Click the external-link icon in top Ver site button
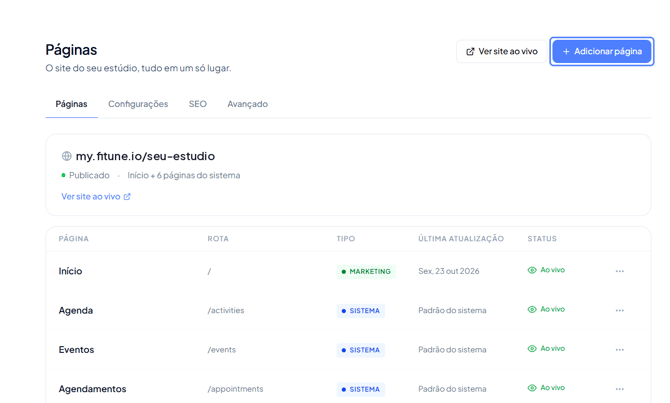The height and width of the screenshot is (403, 670). tap(470, 52)
